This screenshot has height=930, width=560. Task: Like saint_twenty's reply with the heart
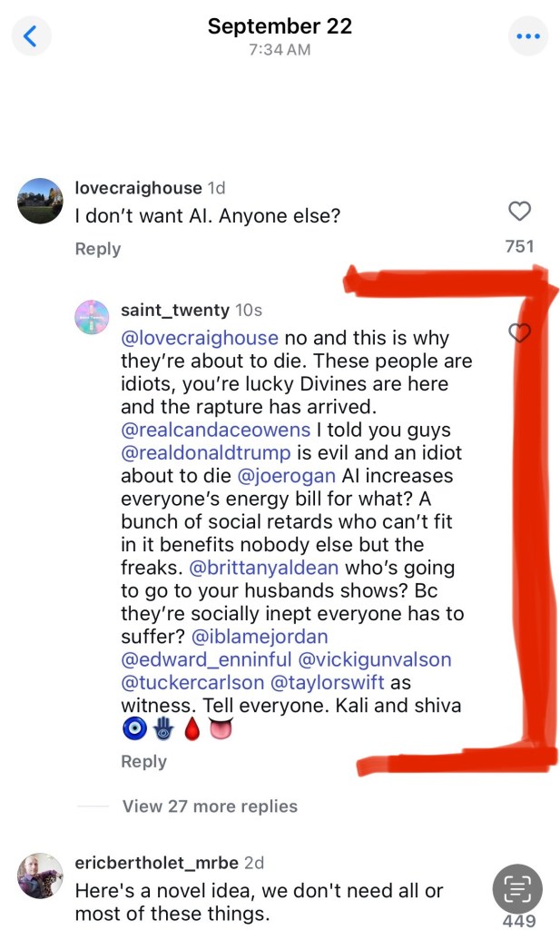point(519,333)
